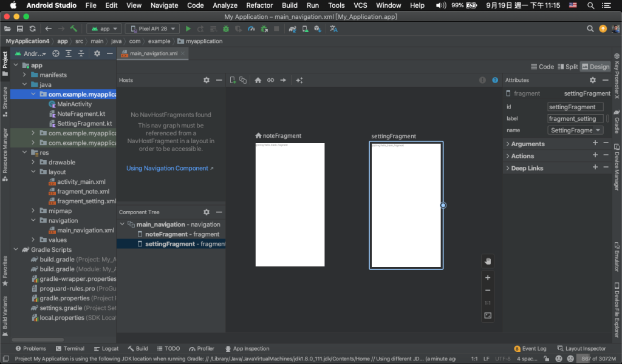
Task: Open the Pixel API 28 device dropdown
Action: [152, 29]
